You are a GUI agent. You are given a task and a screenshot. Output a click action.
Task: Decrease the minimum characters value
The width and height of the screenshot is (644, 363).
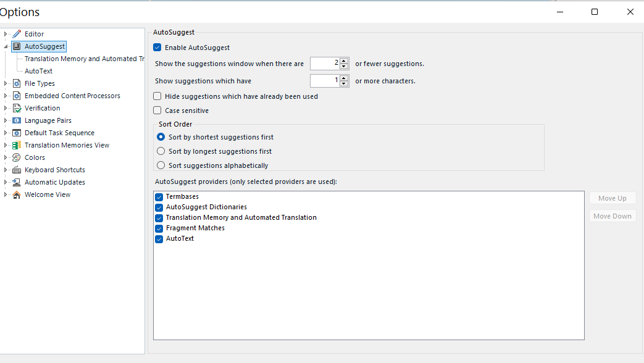344,84
